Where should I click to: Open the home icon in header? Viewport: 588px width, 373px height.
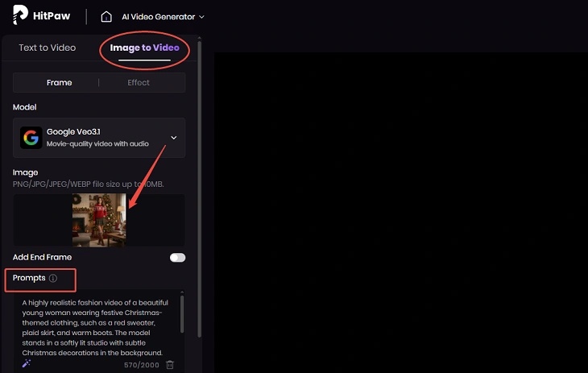click(x=106, y=16)
